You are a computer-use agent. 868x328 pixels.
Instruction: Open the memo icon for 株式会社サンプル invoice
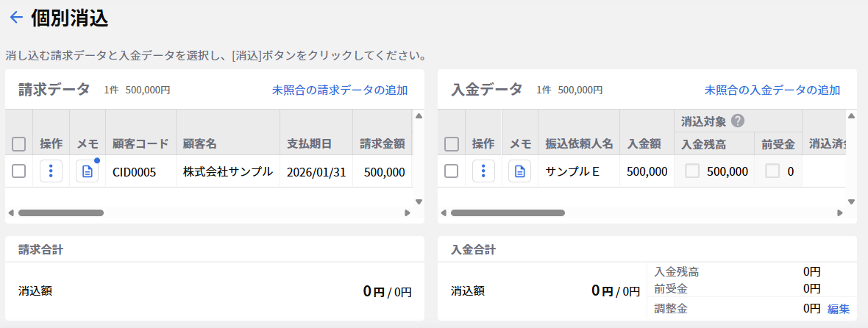coord(87,171)
